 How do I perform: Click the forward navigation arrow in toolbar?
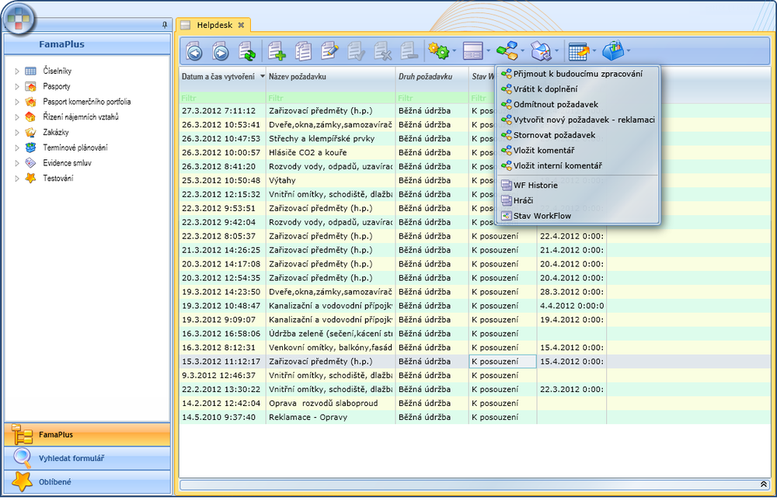pyautogui.click(x=220, y=50)
